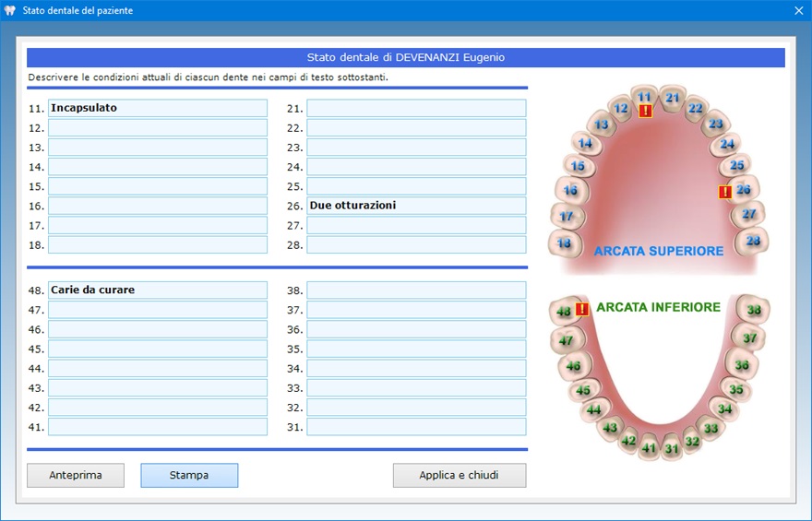Select tooth 12 in the upper arch diagram
Screen dimensions: 812x521
(x=620, y=108)
